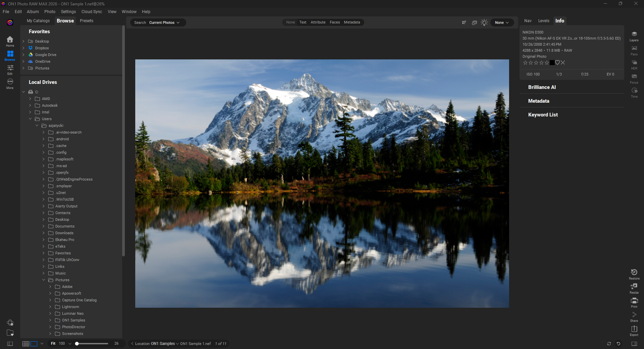Open the More options icon
Viewport: 644px width, 349px height.
click(x=10, y=84)
